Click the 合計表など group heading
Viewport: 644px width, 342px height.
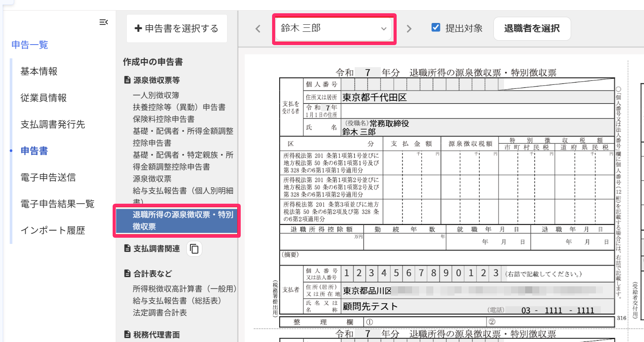pos(153,274)
